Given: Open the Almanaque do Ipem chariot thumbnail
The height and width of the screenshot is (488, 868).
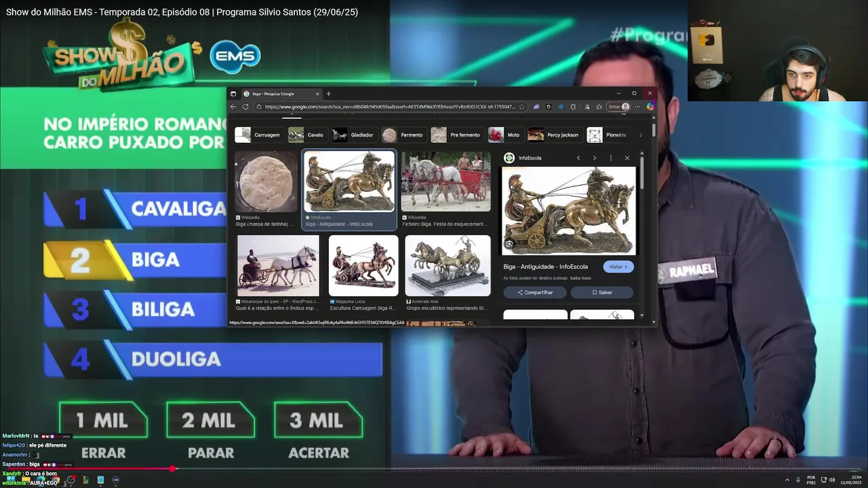Looking at the screenshot, I should (x=278, y=266).
